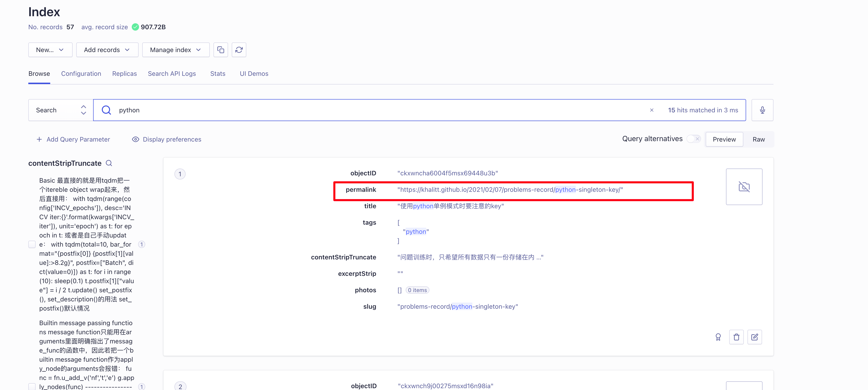Screen dimensions: 868x390
Task: Click the reload index icon
Action: (x=239, y=50)
